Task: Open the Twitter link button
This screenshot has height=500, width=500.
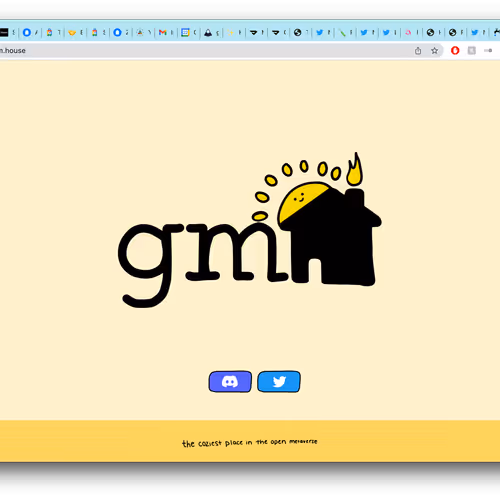Action: 279,381
